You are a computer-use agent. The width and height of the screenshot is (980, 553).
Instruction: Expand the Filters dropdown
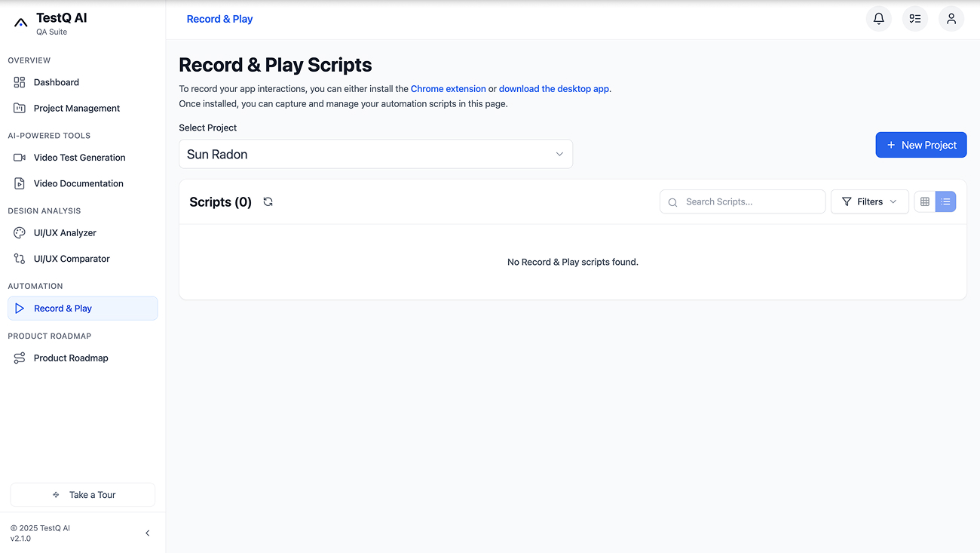pos(869,201)
